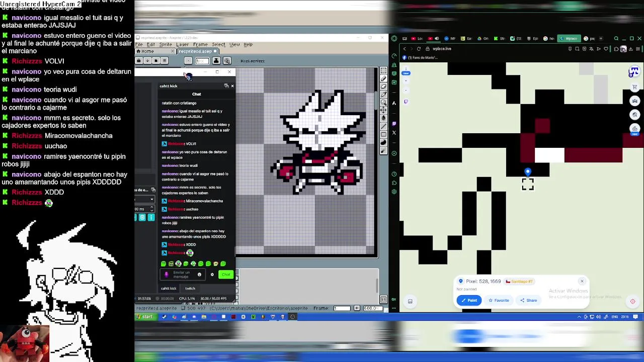644x362 pixels.
Task: Open the wplace leaderboard icon
Action: [635, 129]
